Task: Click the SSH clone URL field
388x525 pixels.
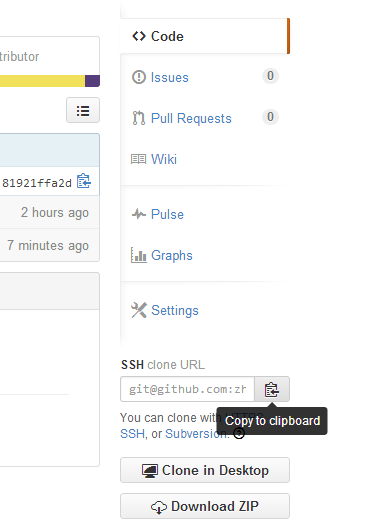Action: point(187,389)
